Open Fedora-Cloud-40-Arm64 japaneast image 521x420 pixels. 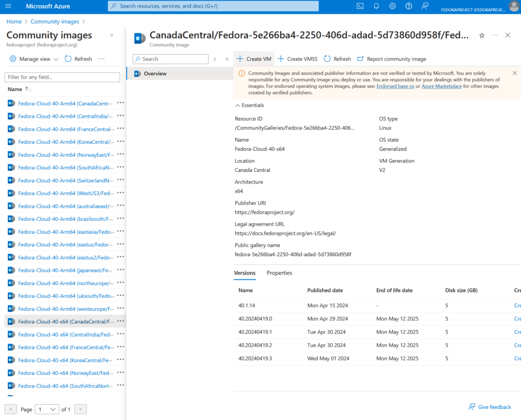(x=65, y=271)
